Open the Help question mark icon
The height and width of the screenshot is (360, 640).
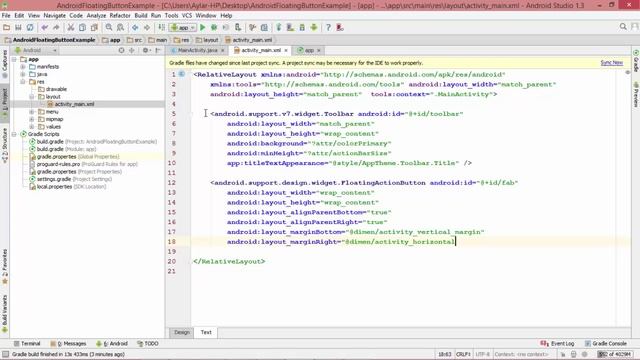click(328, 27)
